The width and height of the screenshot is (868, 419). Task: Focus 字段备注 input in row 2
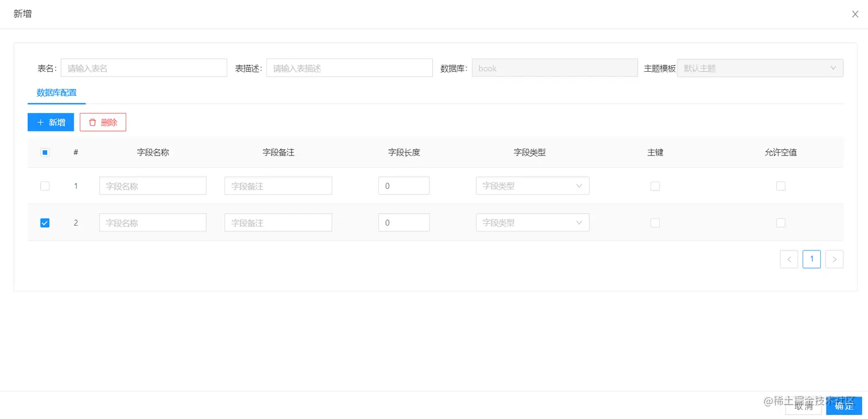pos(278,223)
